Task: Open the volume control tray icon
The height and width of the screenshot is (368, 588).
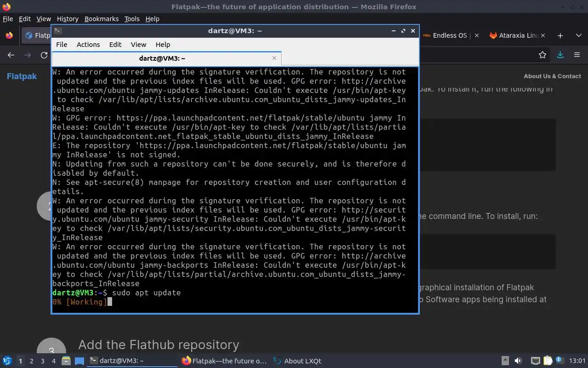Action: (518, 361)
